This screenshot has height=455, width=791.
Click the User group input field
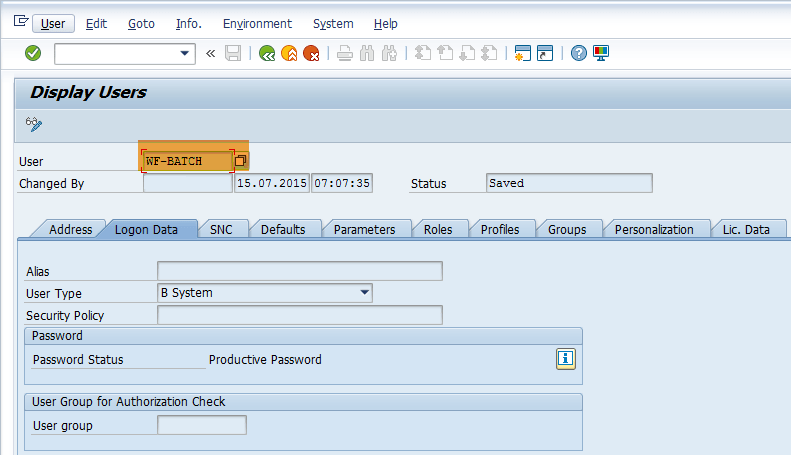tap(202, 425)
